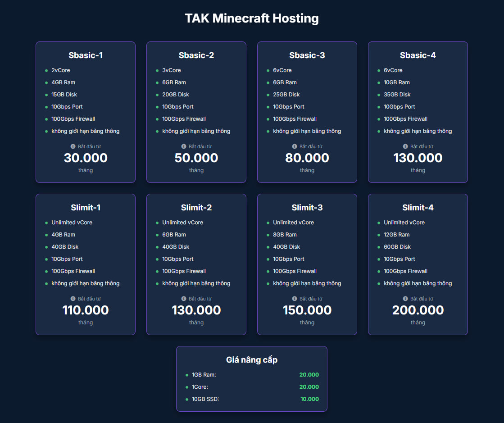Click 2vCore in Sbasic-1

61,70
